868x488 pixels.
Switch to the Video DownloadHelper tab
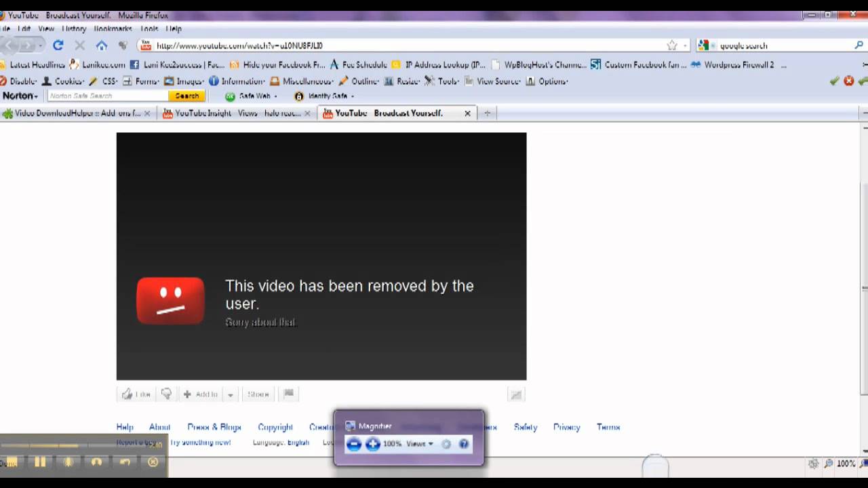tap(77, 113)
